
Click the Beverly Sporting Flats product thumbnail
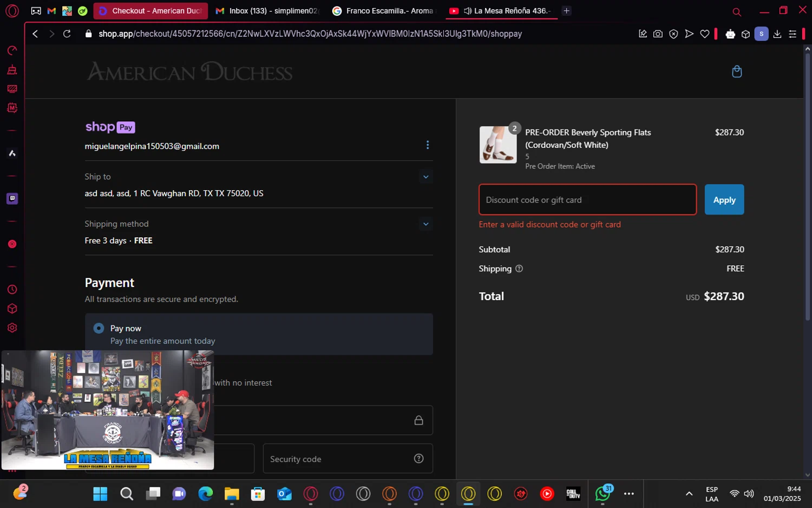498,145
